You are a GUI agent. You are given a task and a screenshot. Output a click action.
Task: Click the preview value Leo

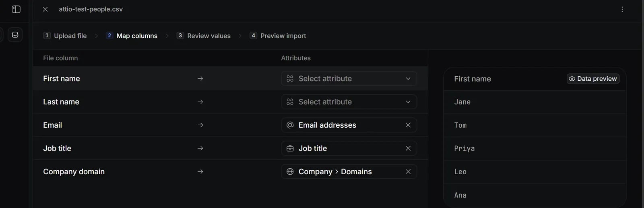[x=460, y=172]
